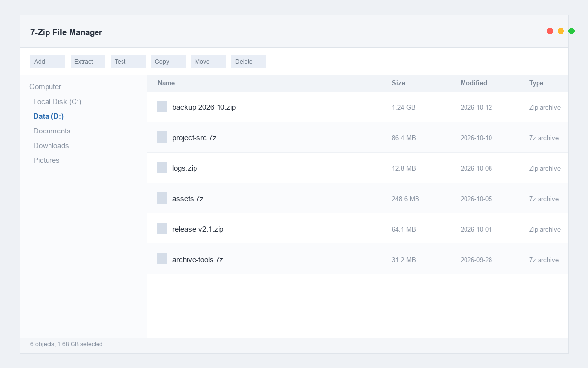
Task: Sort by the Modified column header
Action: [474, 83]
